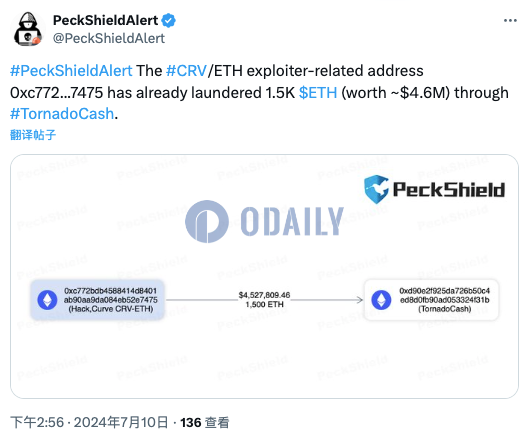The image size is (529, 444).
Task: Click the $ETH cashtag
Action: coord(318,92)
